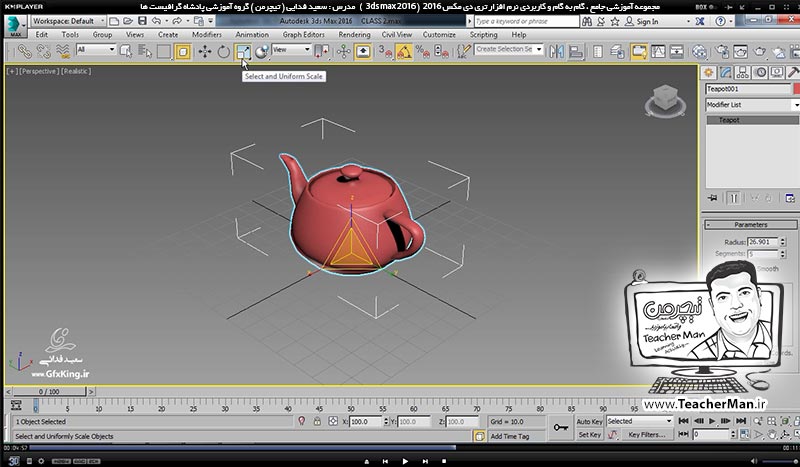Activate the Select Object tool
Viewport: 800px width, 467px height.
point(126,51)
